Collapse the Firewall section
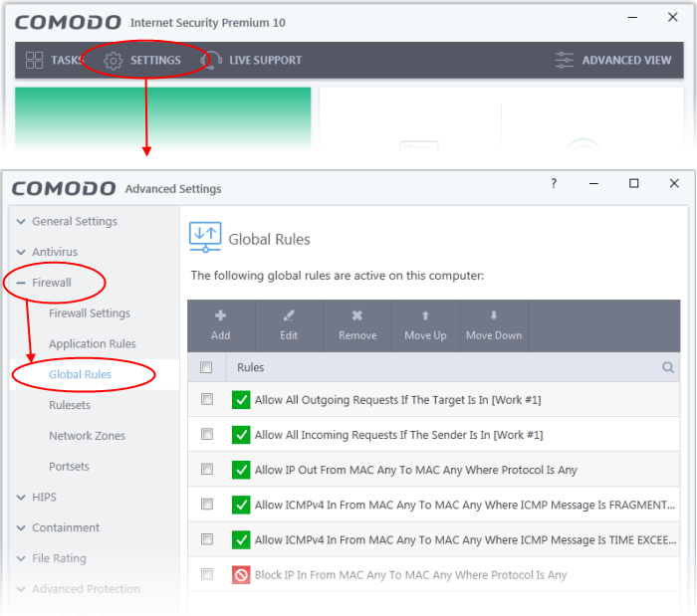Viewport: 697px width, 616px height. [x=21, y=283]
